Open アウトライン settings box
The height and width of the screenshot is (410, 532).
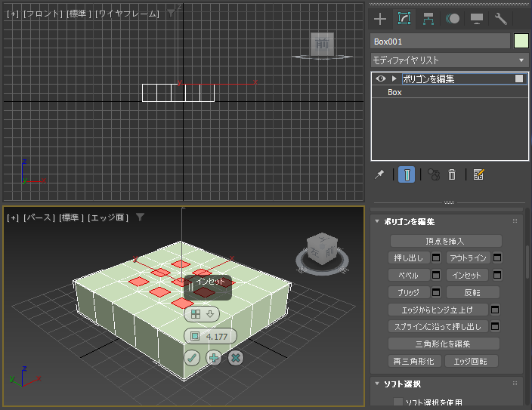[x=497, y=257]
